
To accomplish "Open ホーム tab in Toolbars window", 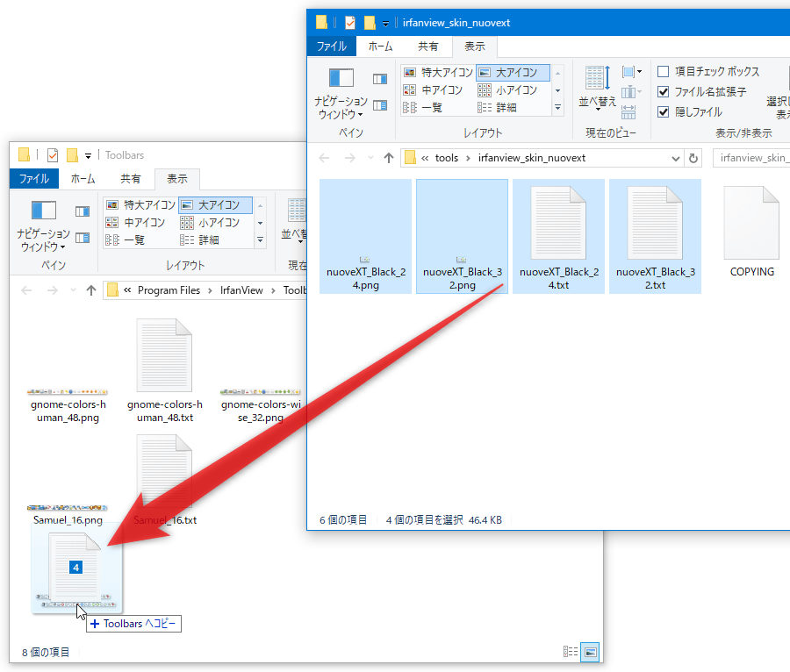I will tap(83, 179).
